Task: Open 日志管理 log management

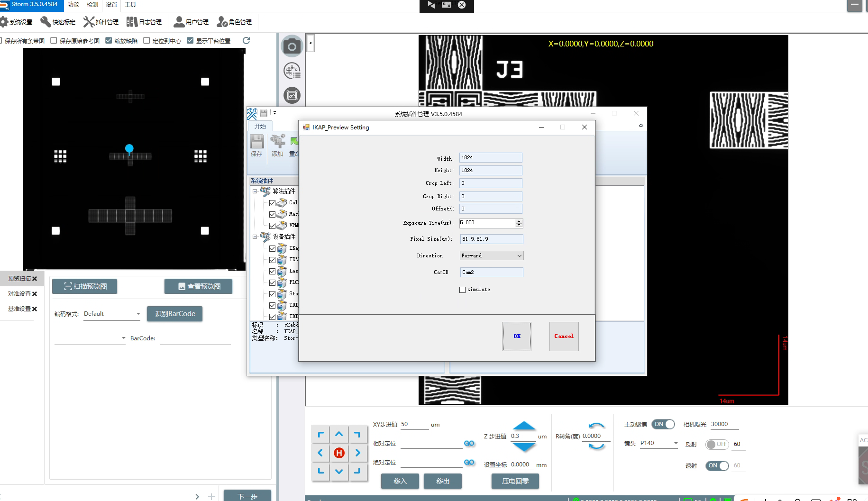Action: pos(145,22)
